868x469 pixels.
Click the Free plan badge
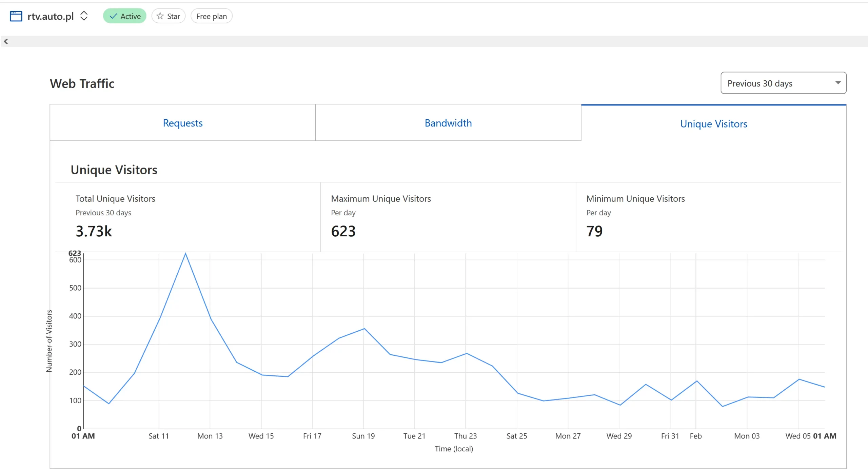pos(211,16)
